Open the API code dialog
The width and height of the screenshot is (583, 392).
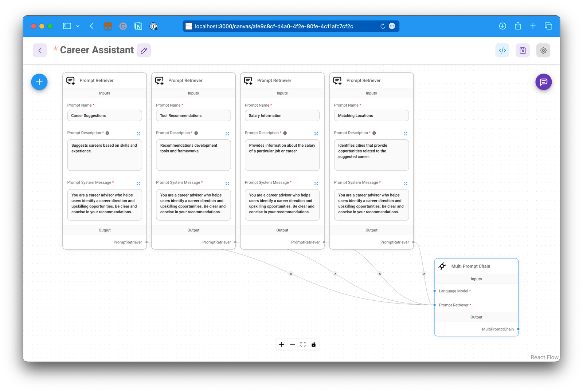click(x=502, y=50)
